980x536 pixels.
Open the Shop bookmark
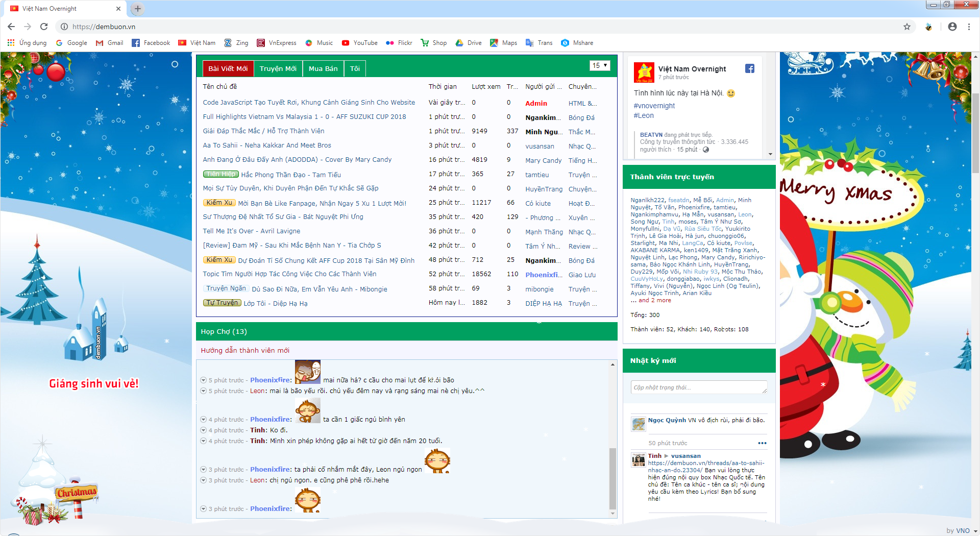(x=434, y=43)
